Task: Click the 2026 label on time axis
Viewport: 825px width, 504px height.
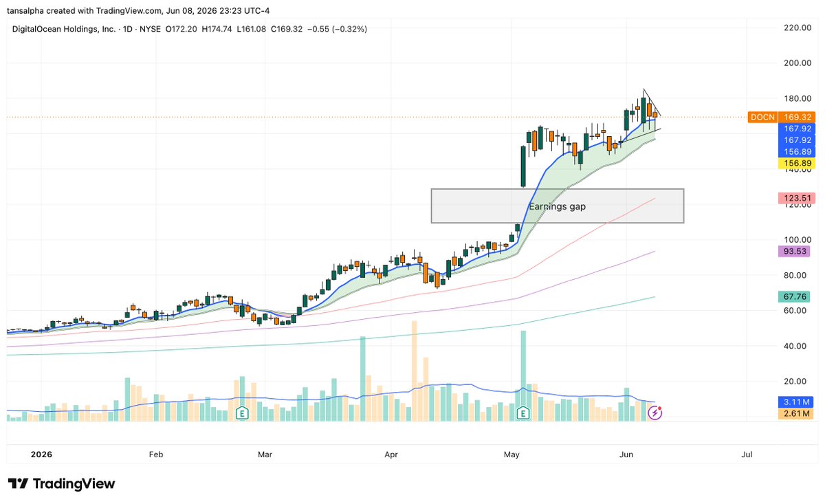Action: pyautogui.click(x=41, y=454)
